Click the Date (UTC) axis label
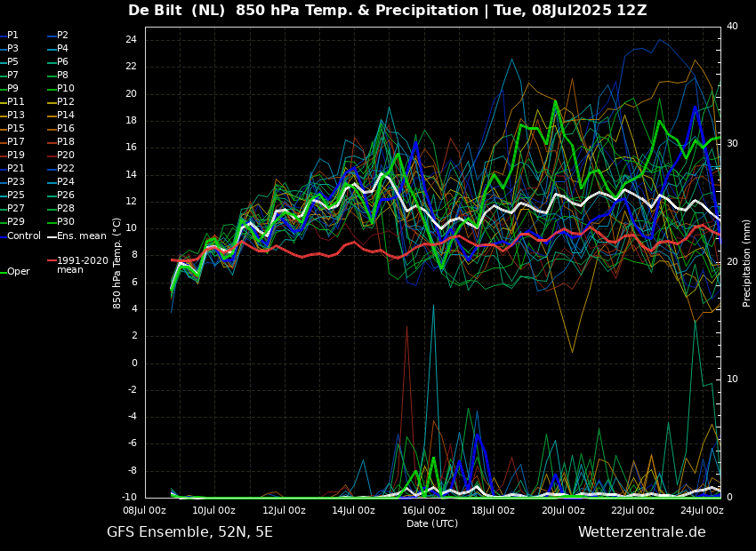Screen dimensions: 756x551 [x=432, y=523]
